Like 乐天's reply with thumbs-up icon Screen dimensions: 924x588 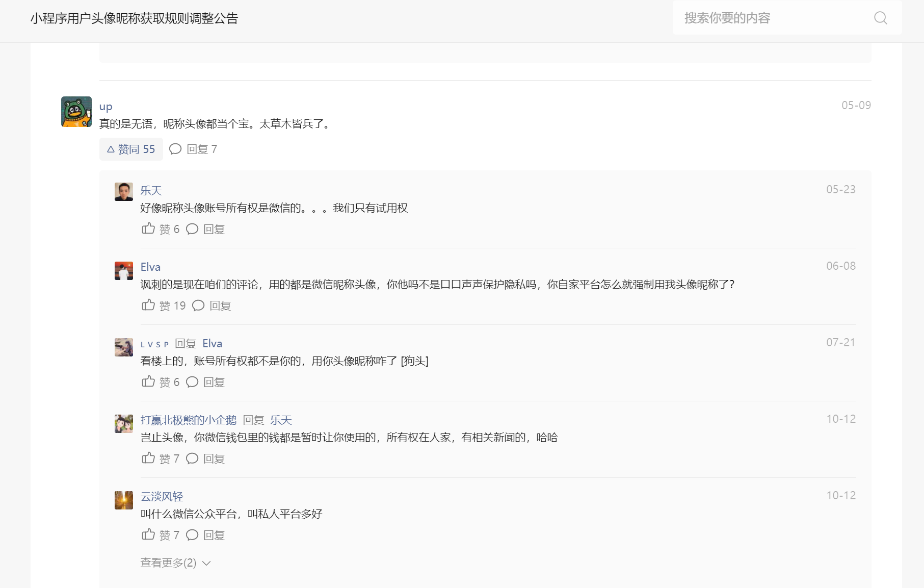click(x=148, y=228)
